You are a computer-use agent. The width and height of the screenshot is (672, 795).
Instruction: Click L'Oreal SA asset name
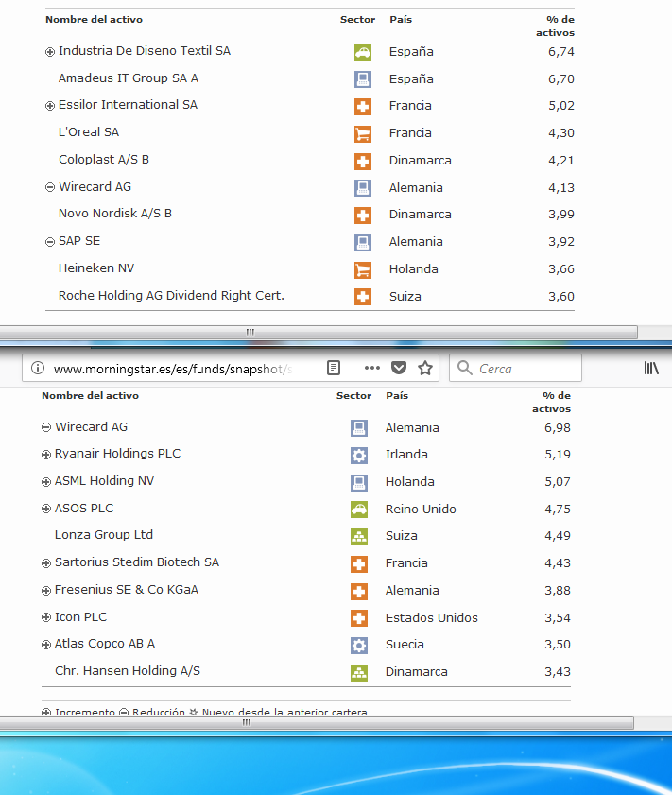[89, 131]
